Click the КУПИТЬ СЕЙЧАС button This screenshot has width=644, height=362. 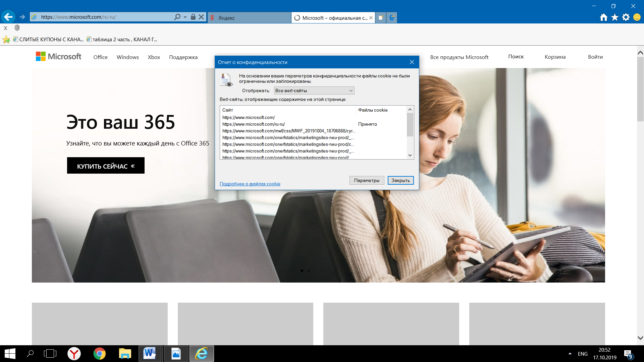point(106,166)
